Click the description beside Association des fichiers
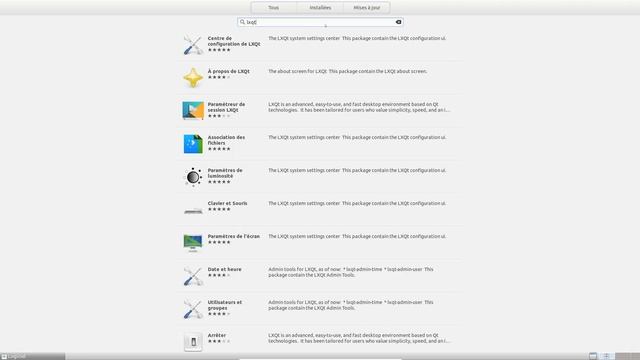The width and height of the screenshot is (640, 360). tap(357, 138)
